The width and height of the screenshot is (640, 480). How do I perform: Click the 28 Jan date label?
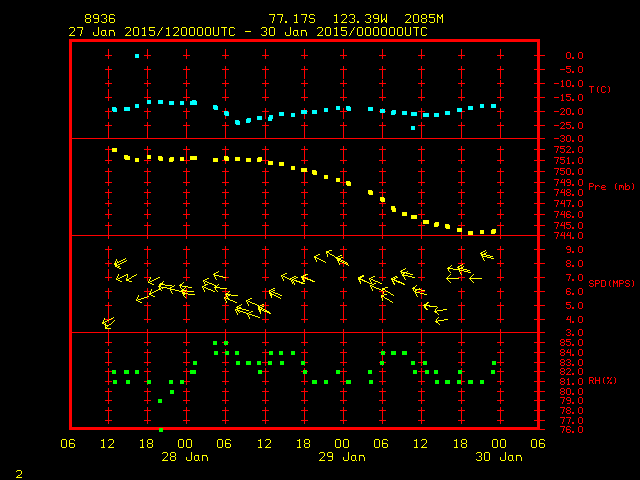click(185, 457)
